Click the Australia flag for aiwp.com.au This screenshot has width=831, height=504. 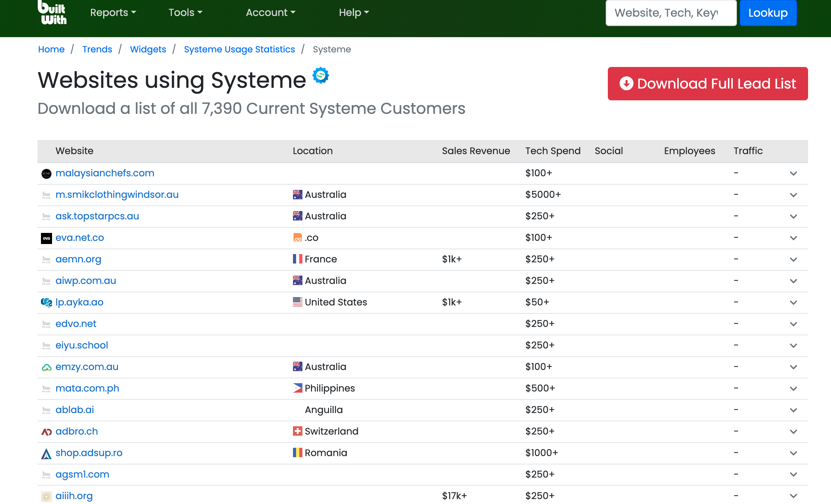[297, 280]
